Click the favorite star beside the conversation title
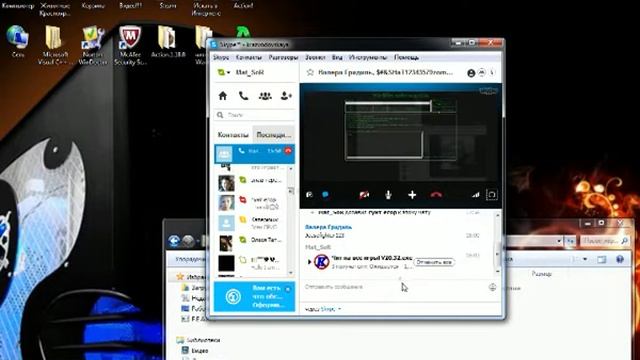This screenshot has width=640, height=360. click(x=310, y=72)
